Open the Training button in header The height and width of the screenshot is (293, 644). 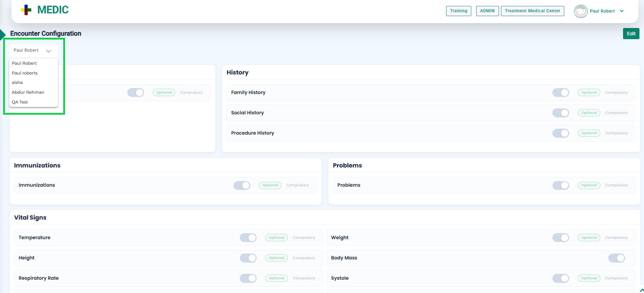[458, 11]
